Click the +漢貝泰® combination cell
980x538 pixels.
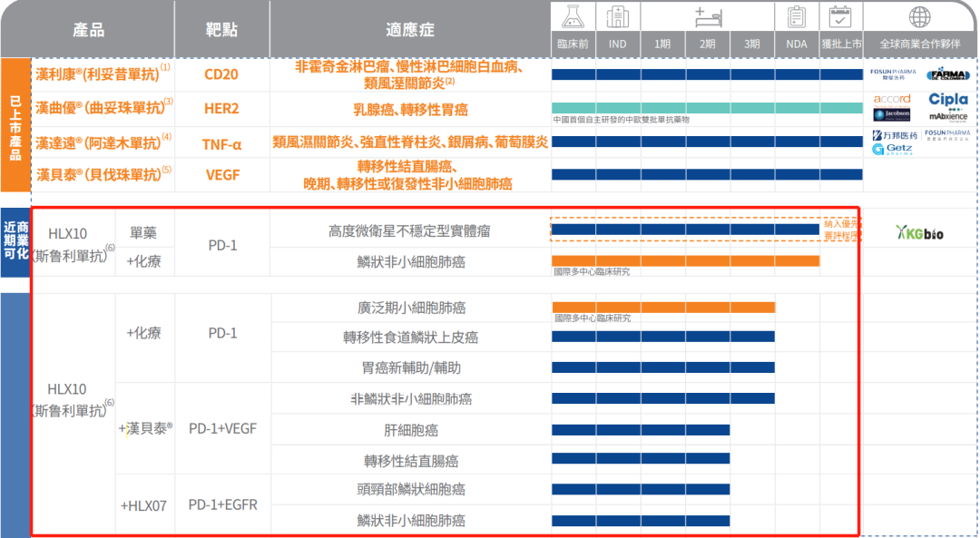(145, 428)
